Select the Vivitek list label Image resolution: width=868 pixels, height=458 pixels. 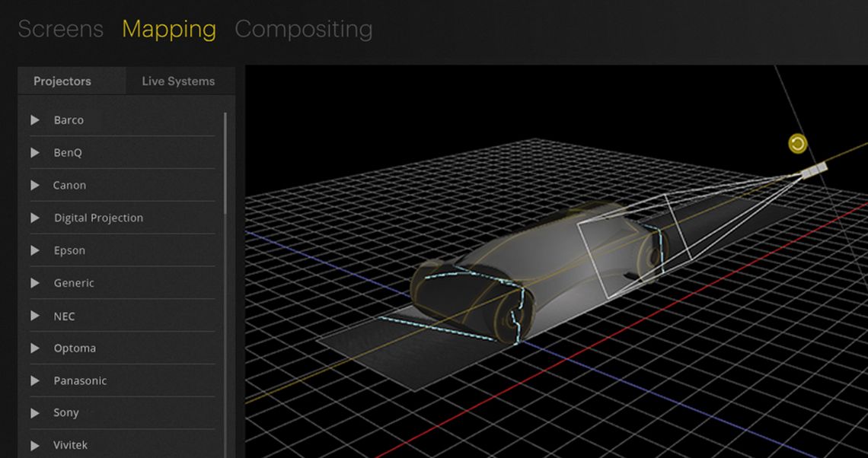(70, 445)
